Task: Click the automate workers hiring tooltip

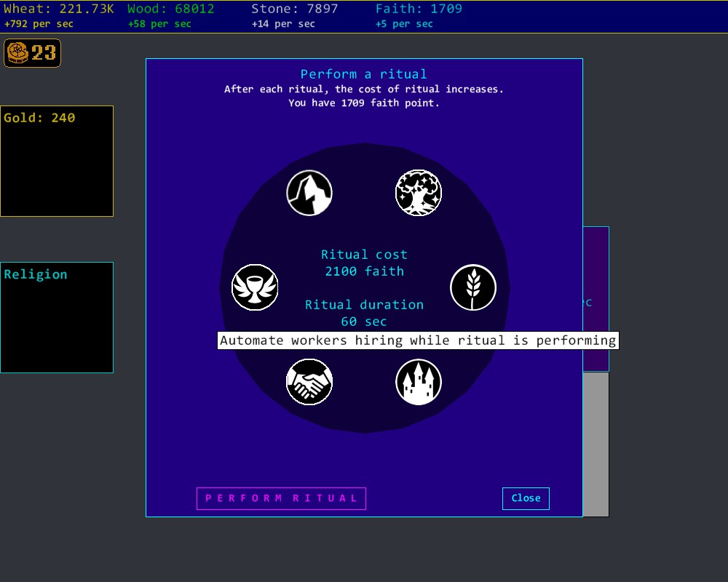Action: coord(418,340)
